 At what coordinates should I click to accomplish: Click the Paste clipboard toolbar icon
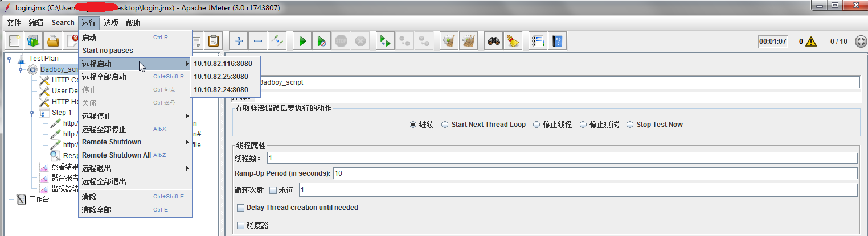214,41
